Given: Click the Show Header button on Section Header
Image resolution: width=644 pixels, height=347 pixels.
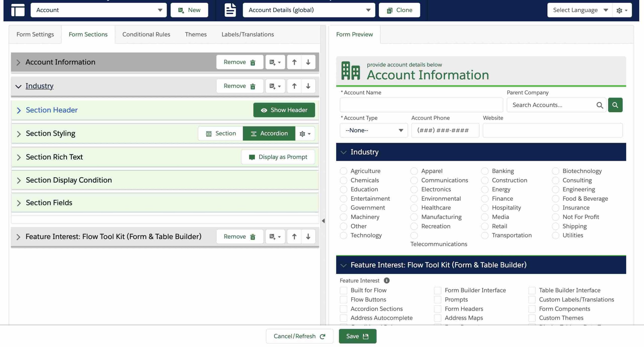Looking at the screenshot, I should pos(284,110).
